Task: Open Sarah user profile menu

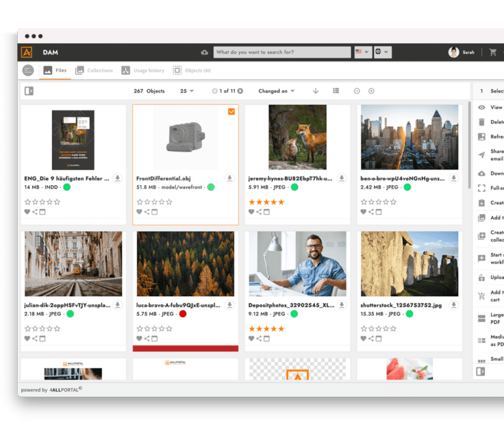Action: pyautogui.click(x=461, y=52)
